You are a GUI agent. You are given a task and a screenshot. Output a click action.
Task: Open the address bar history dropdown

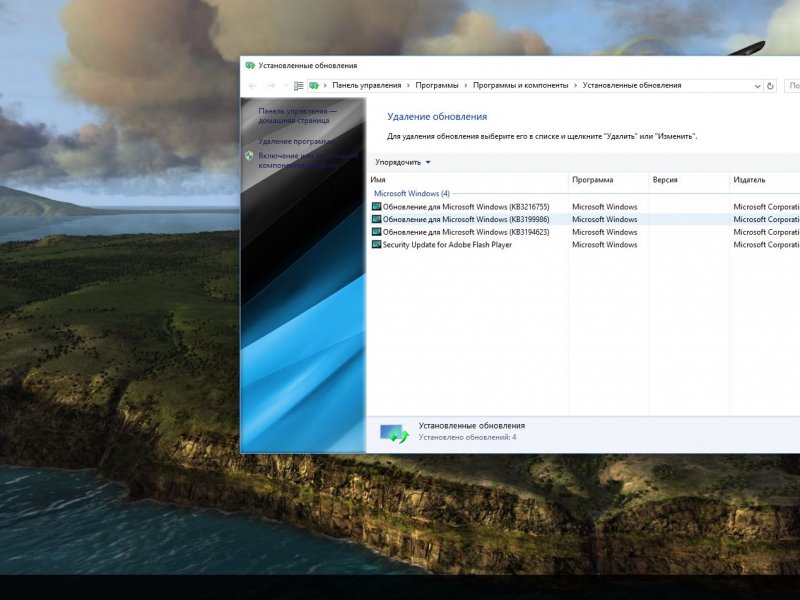(758, 86)
